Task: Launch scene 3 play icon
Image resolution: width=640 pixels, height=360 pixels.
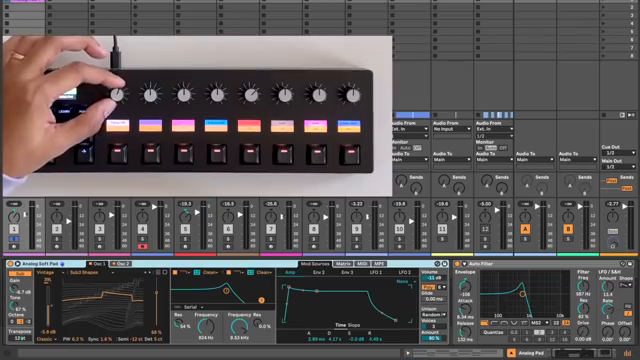Action: [604, 15]
